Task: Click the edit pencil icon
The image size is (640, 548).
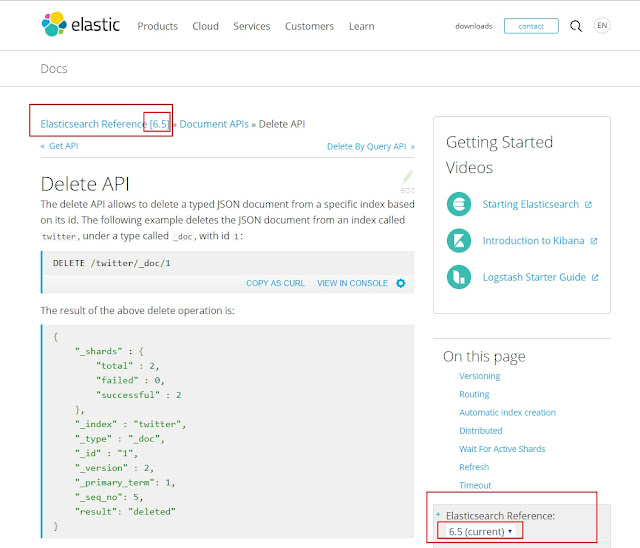Action: 407,179
